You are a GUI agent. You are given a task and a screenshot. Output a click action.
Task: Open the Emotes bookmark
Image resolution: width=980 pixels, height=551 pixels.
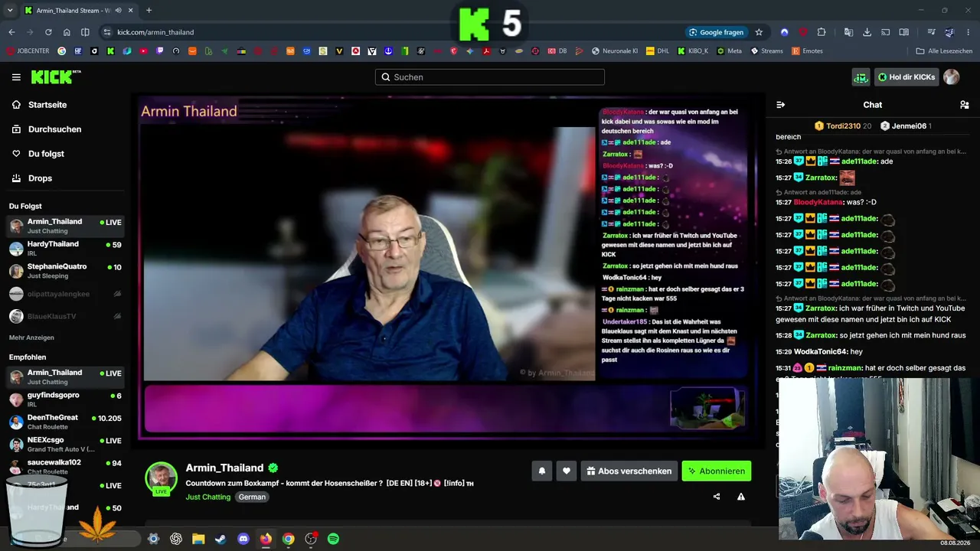pos(808,51)
